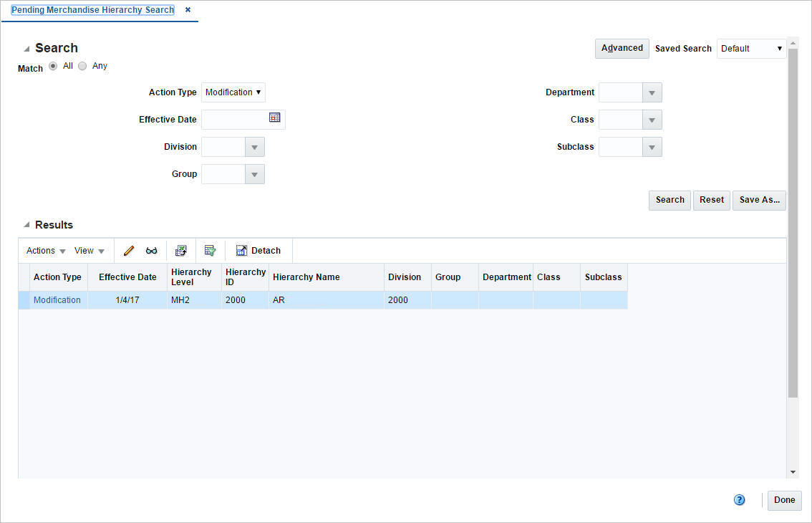Screen dimensions: 812x523
Task: Collapse the Search section arrow
Action: point(28,47)
